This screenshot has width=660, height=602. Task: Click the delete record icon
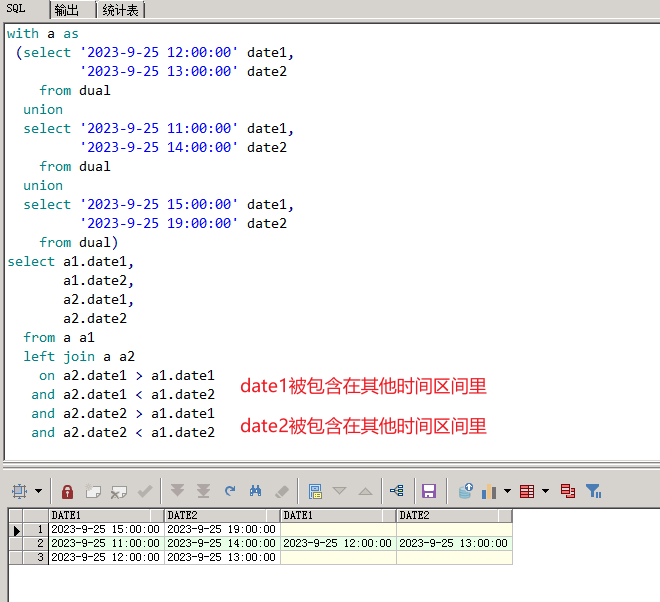coord(119,492)
